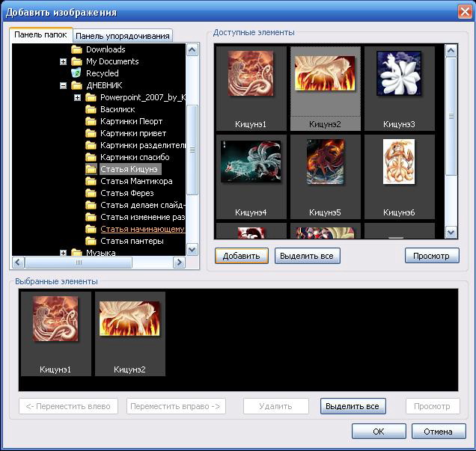
Task: Click the disabled Удалить button
Action: [x=276, y=406]
